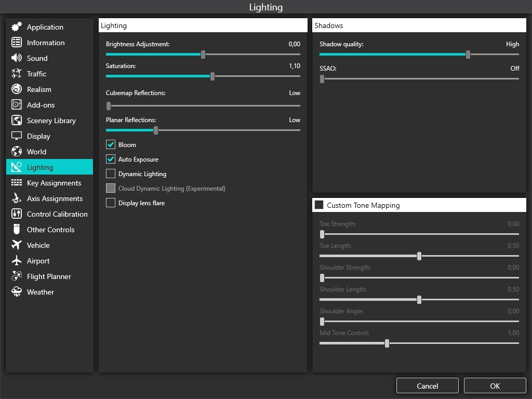This screenshot has height=399, width=532.
Task: Click the Scenery Library globe icon
Action: tap(17, 121)
